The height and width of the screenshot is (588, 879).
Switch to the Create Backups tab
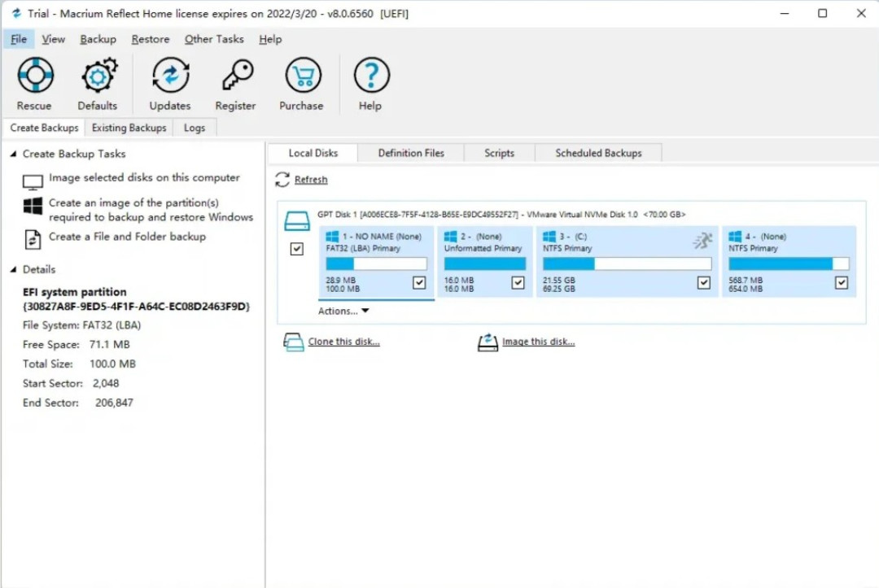click(x=44, y=128)
